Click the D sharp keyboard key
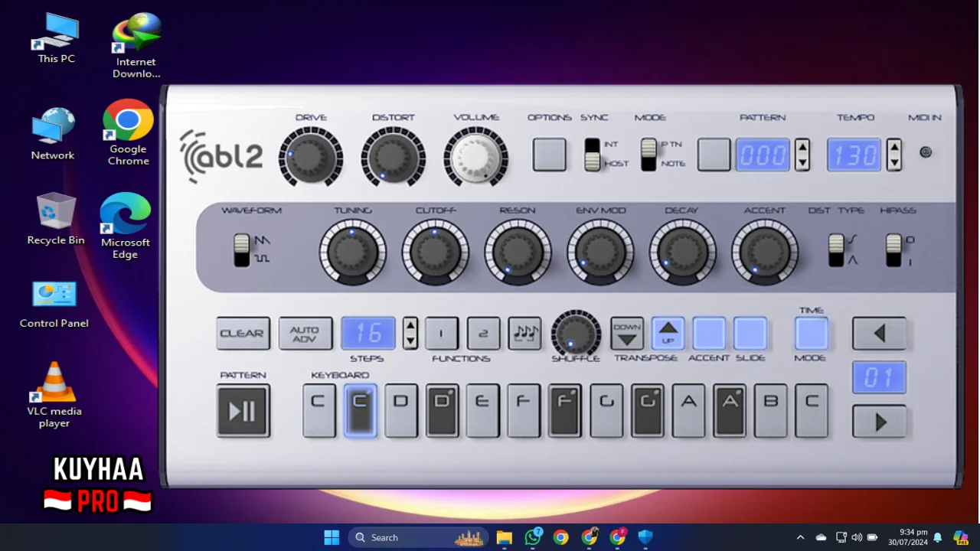Image resolution: width=980 pixels, height=551 pixels. 443,411
